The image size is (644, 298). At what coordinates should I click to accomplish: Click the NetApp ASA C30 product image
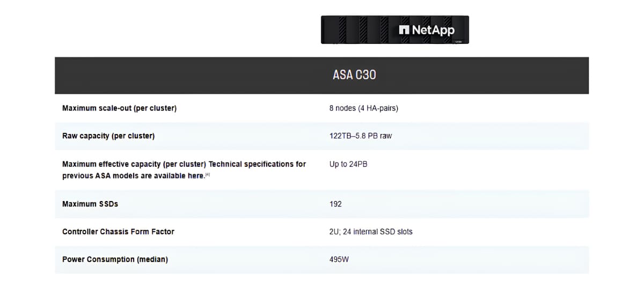pyautogui.click(x=395, y=29)
